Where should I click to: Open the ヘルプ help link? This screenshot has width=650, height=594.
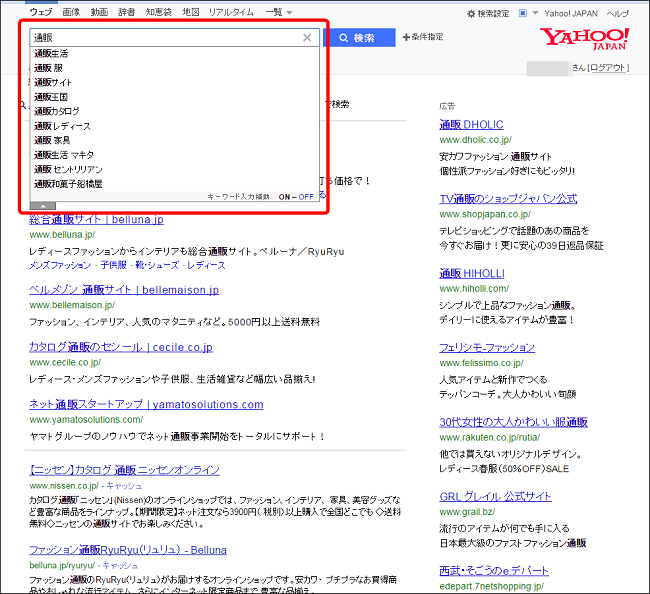618,14
